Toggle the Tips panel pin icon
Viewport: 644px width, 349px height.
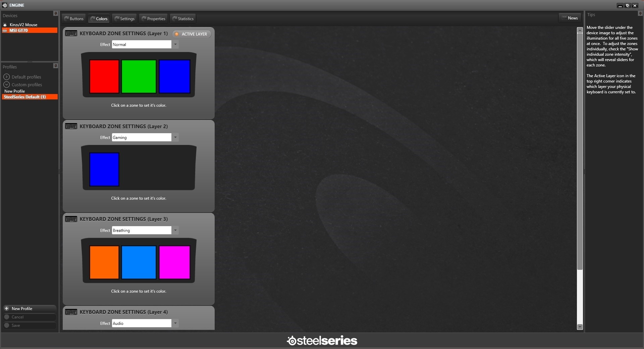[640, 13]
